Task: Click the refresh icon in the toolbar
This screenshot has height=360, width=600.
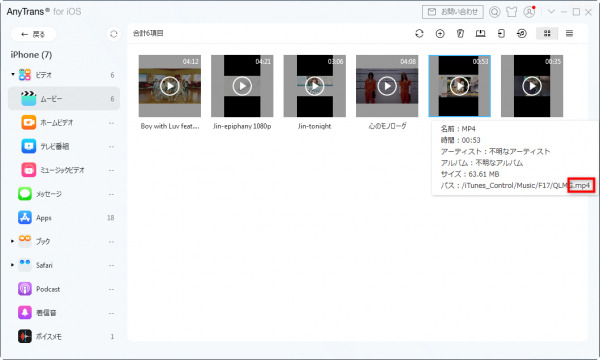Action: click(419, 34)
